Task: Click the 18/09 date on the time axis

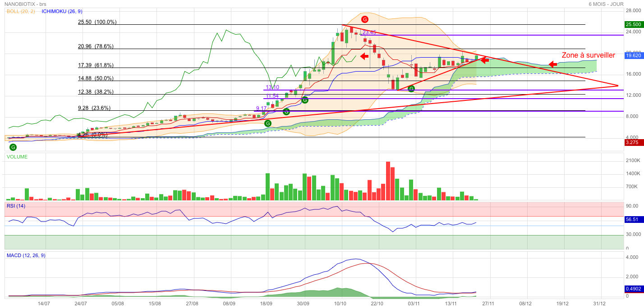Action: point(266,303)
